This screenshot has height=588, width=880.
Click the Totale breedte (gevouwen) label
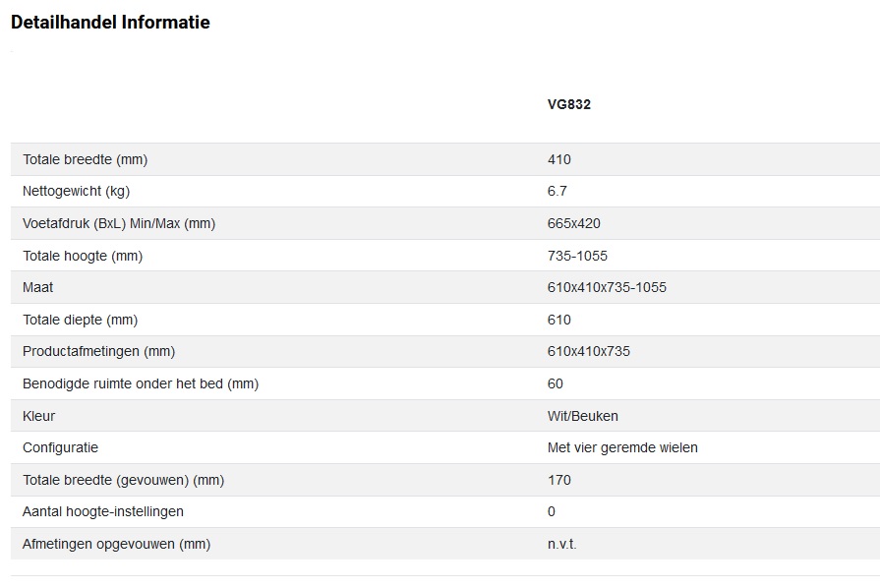point(123,480)
